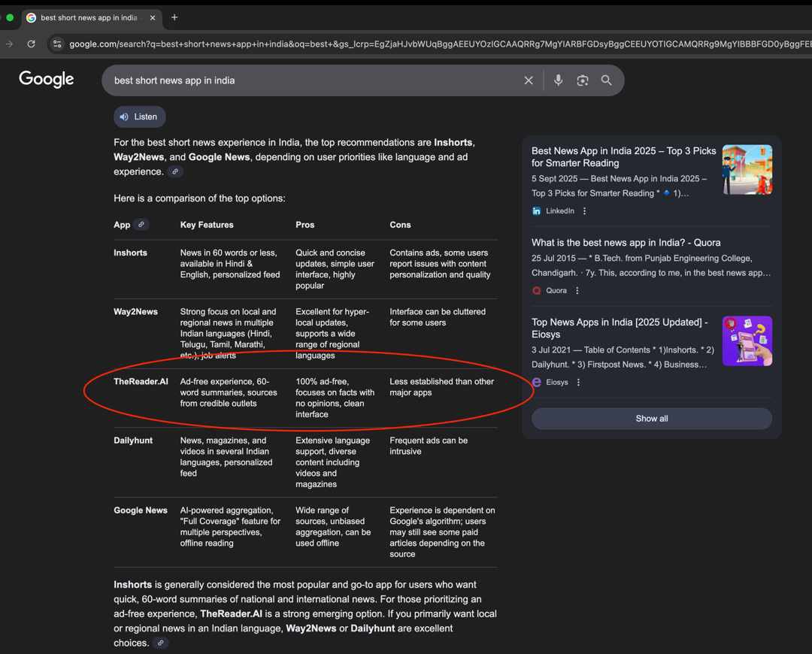
Task: Open more options for LinkedIn result
Action: click(584, 210)
